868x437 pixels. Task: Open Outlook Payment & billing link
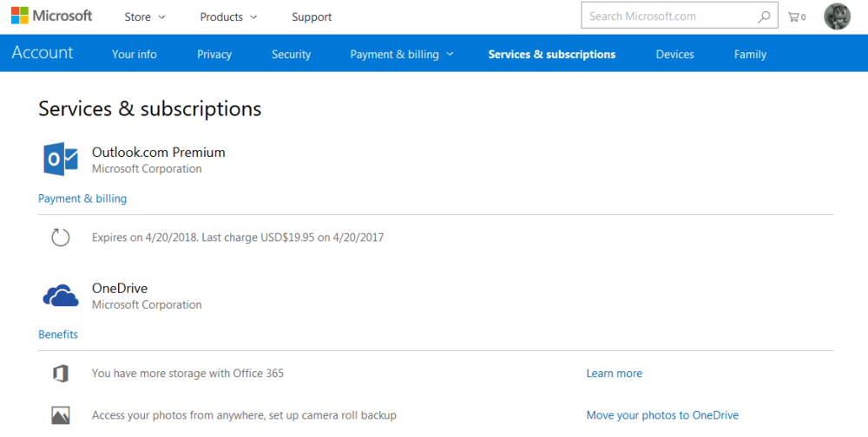click(82, 199)
